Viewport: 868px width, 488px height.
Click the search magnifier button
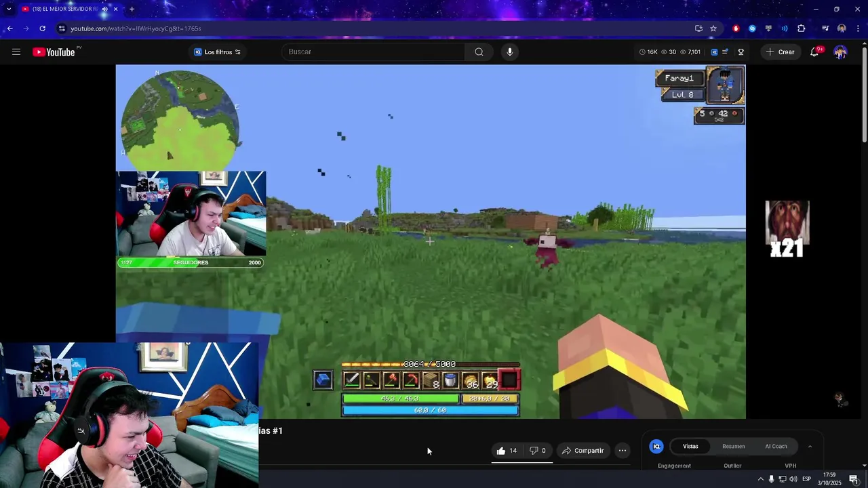479,52
